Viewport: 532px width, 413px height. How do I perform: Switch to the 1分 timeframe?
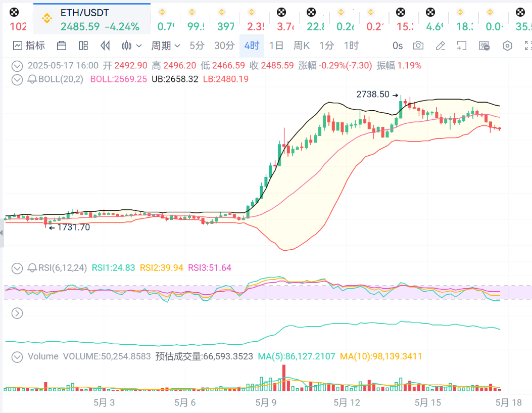[x=327, y=45]
